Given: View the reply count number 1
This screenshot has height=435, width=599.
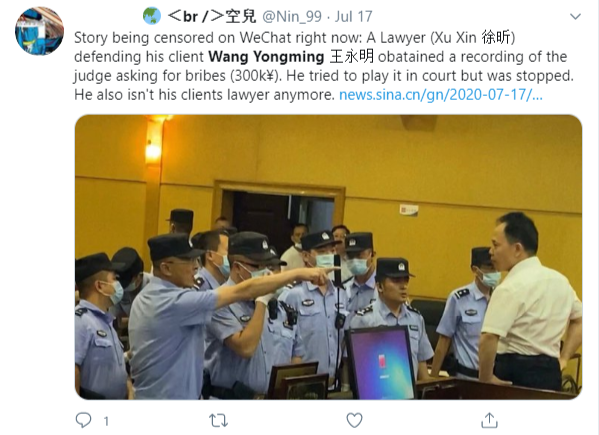Looking at the screenshot, I should (106, 421).
